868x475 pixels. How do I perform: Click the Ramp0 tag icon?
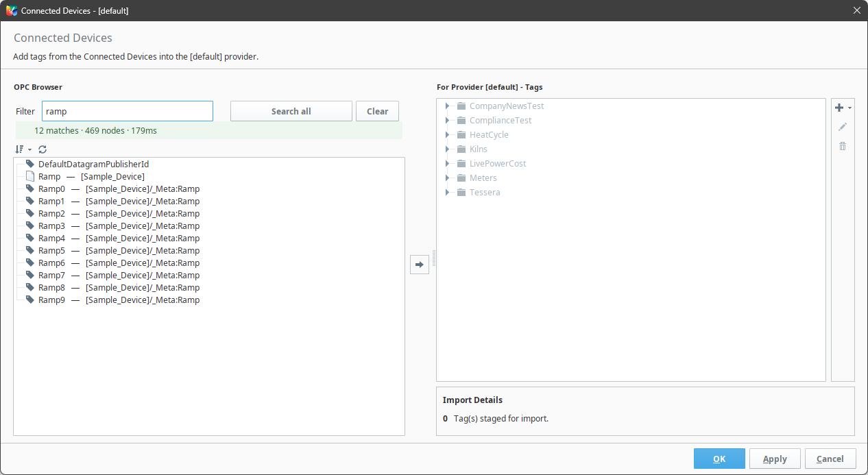coord(30,188)
